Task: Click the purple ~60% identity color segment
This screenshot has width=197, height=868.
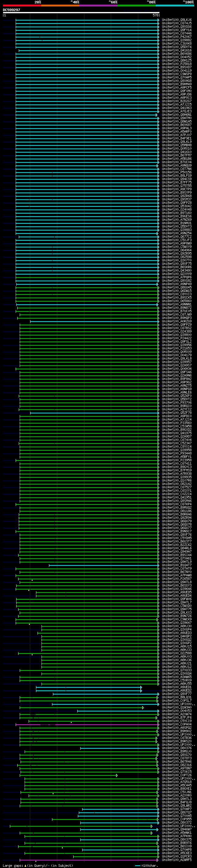Action: tap(98, 6)
